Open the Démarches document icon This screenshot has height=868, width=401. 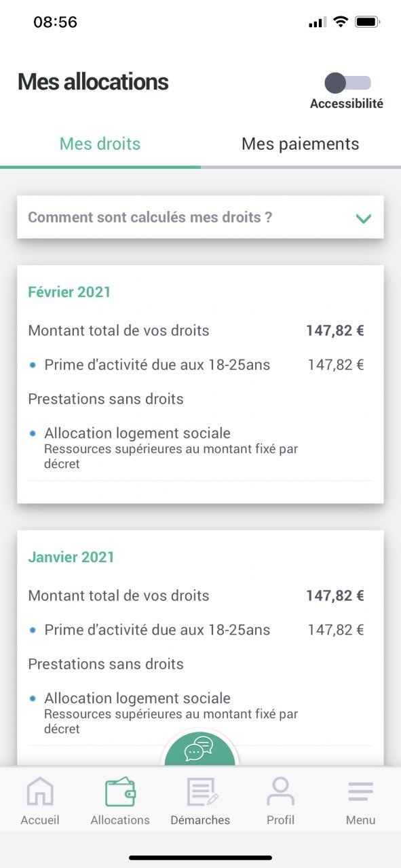201,791
